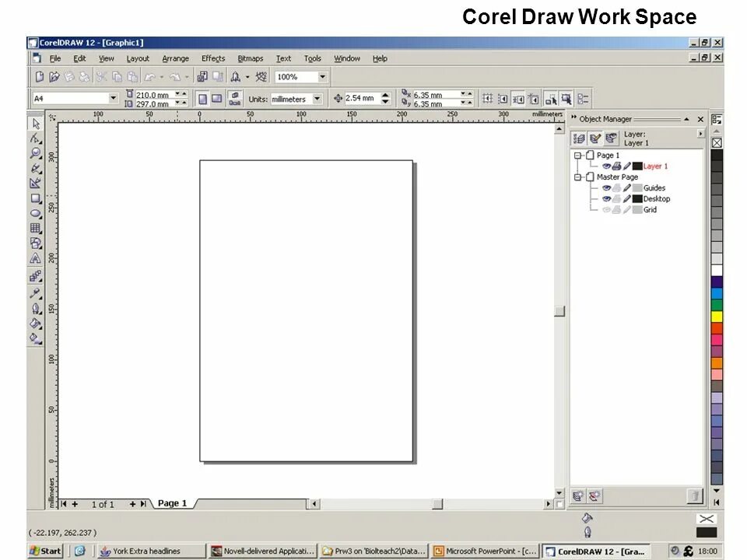
Task: Select the Graph Paper tool
Action: pyautogui.click(x=35, y=229)
